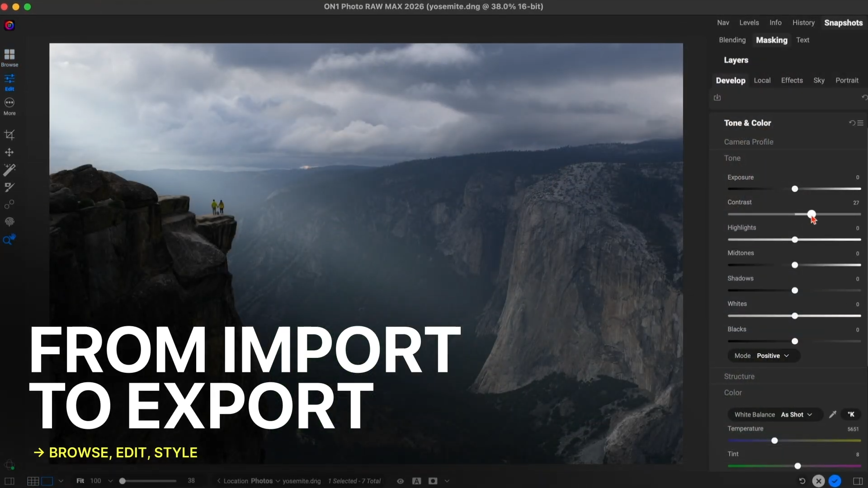Select the Crop tool
This screenshot has width=868, height=488.
coord(9,135)
